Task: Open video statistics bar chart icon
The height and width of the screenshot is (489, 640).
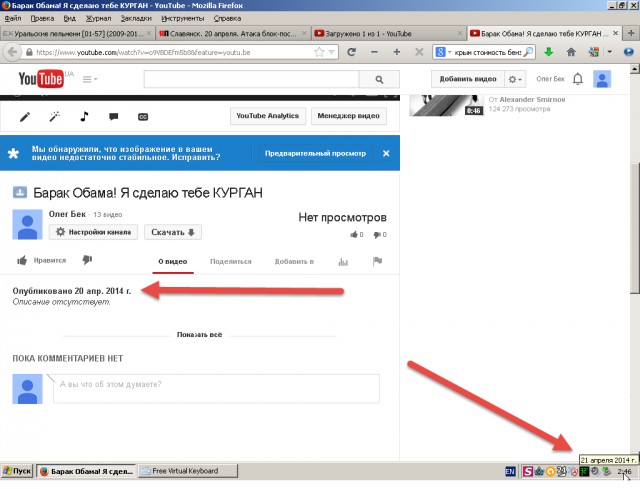Action: 343,262
